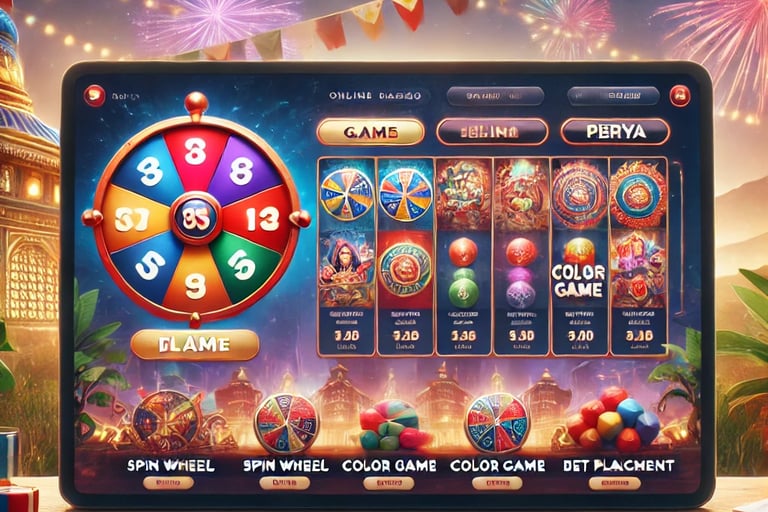
Task: Click the center hub of the big wheel
Action: point(196,219)
